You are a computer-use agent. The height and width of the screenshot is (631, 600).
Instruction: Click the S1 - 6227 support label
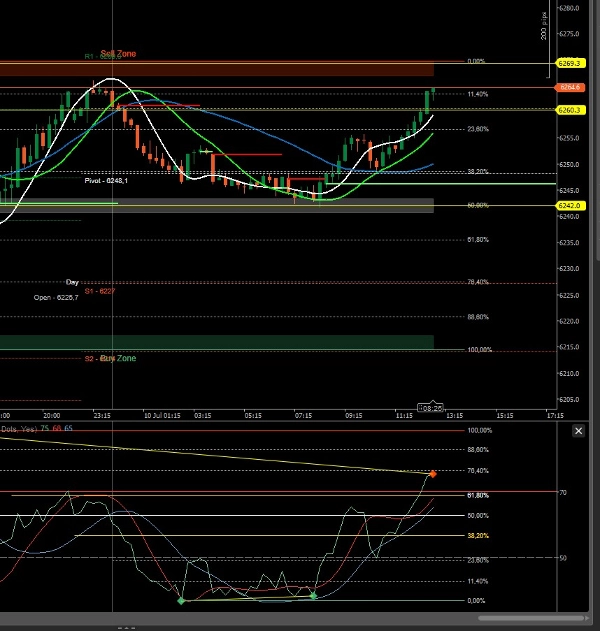coord(100,291)
